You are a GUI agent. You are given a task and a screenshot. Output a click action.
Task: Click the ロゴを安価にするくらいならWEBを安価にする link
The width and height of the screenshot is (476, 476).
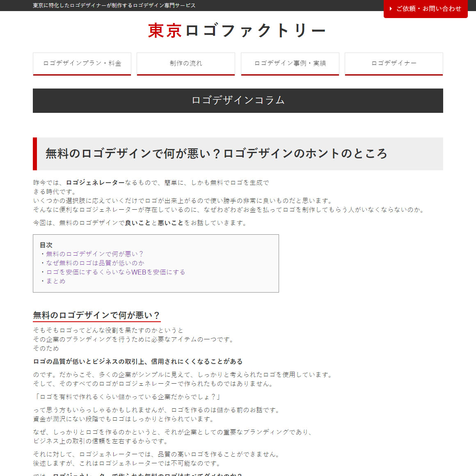pos(114,272)
